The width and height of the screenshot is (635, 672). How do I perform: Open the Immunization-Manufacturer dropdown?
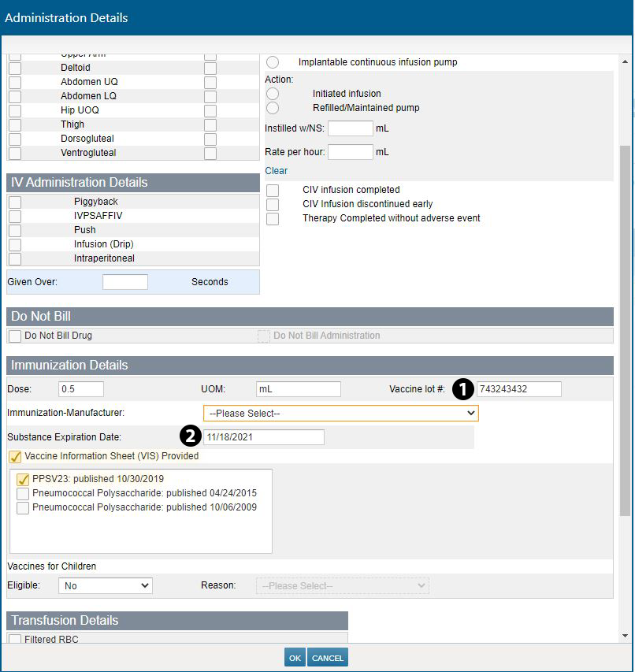(340, 414)
